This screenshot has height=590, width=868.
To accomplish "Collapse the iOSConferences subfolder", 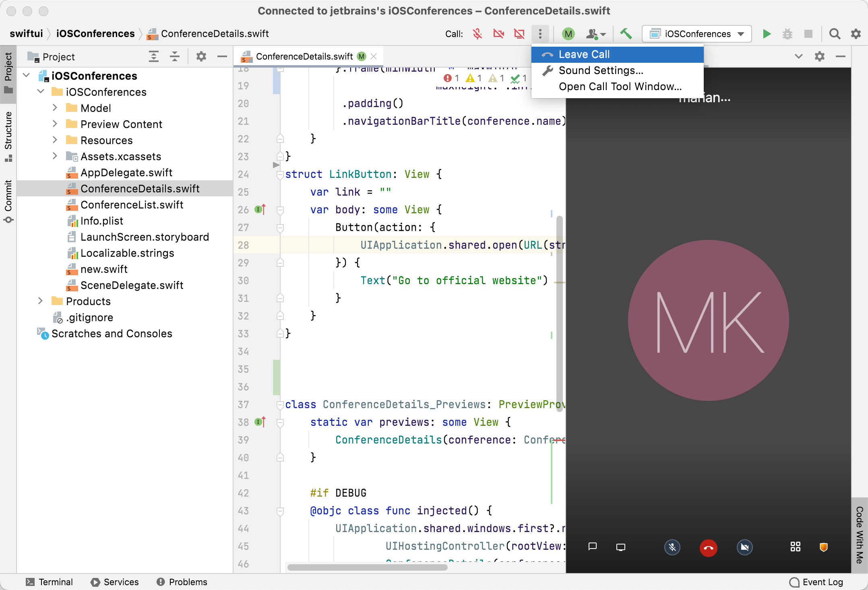I will pyautogui.click(x=41, y=92).
